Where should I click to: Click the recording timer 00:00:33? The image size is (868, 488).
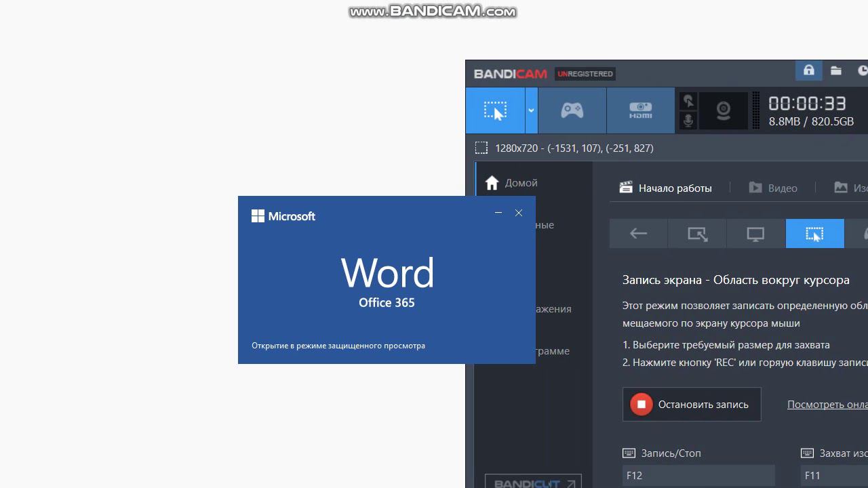point(807,103)
